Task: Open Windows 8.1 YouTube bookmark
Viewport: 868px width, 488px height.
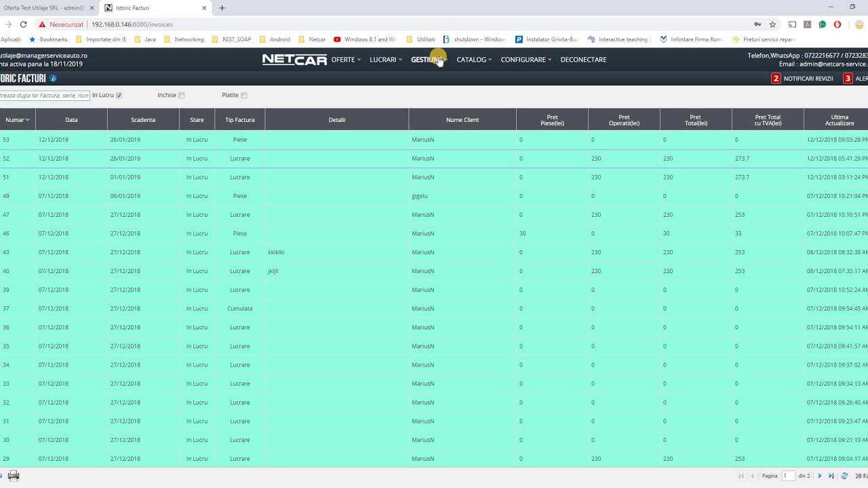Action: tap(366, 39)
